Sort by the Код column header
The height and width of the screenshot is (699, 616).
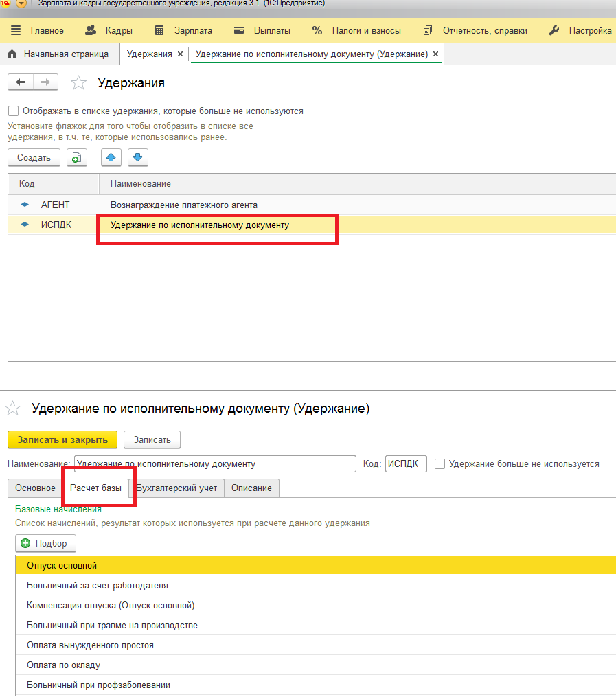(x=54, y=183)
